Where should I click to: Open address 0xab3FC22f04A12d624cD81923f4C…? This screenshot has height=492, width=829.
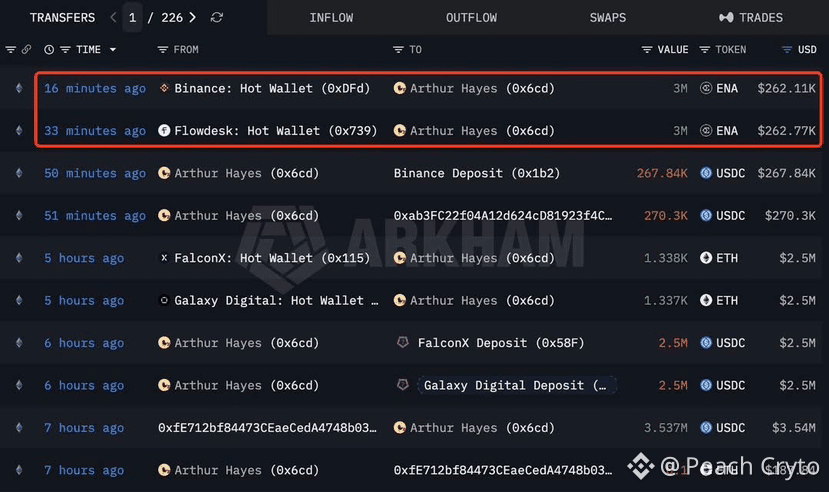[503, 216]
